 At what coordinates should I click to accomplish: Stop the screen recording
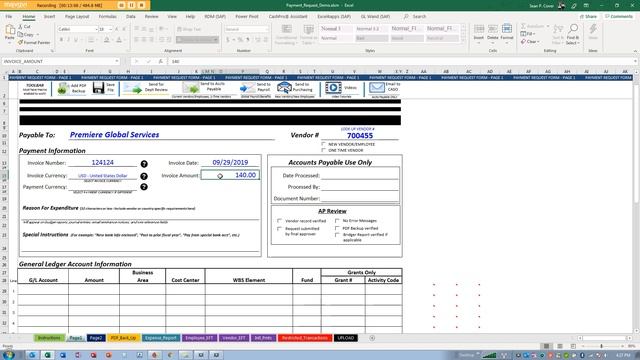pyautogui.click(x=141, y=5)
